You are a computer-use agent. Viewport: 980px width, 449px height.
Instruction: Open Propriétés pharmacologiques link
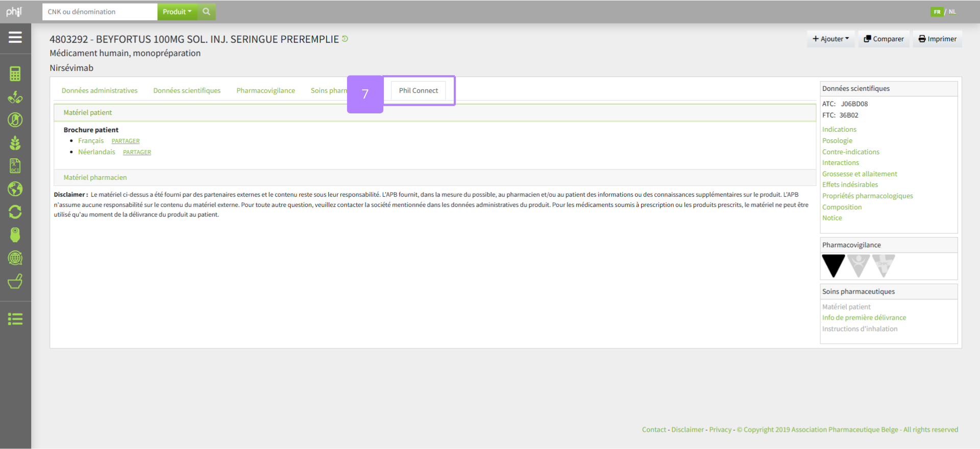coord(867,196)
